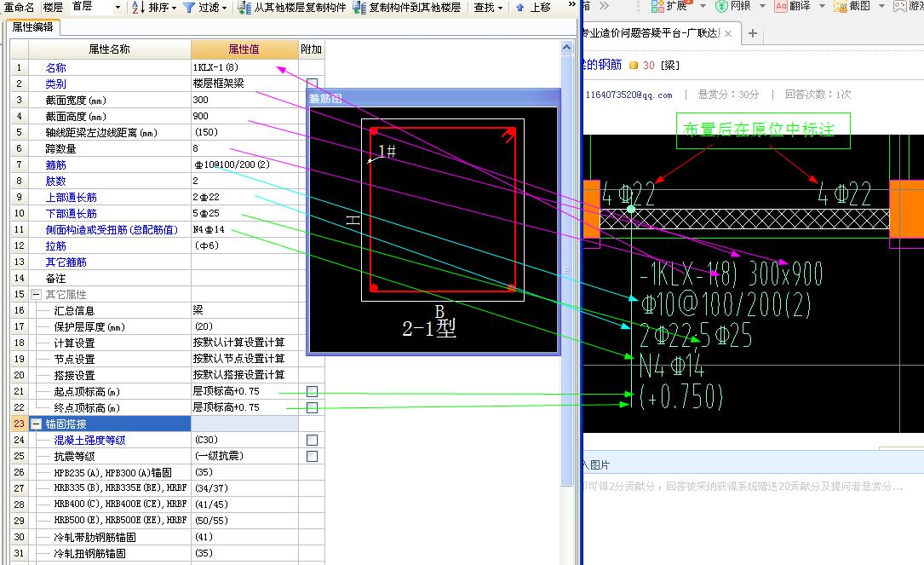Select the 跨数量 value cell 8

(x=244, y=148)
